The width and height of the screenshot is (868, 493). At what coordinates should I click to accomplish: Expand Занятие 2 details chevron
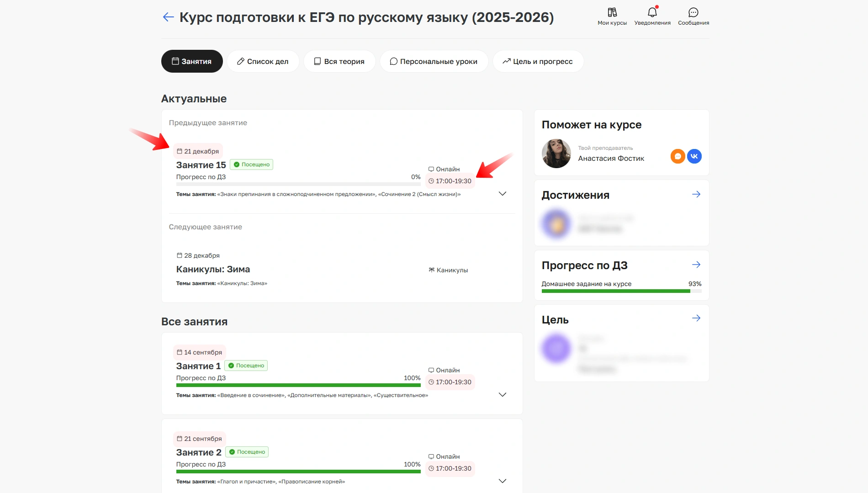[502, 481]
